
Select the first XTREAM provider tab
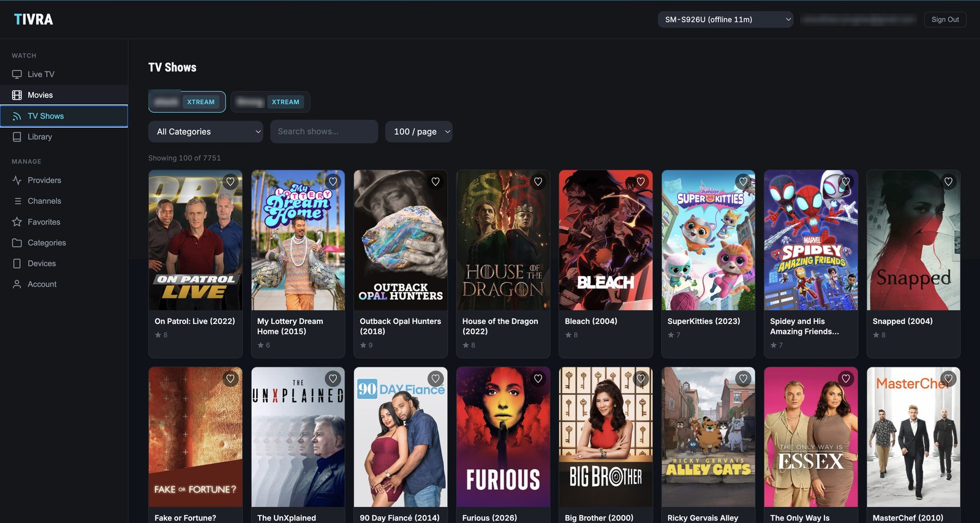click(x=187, y=102)
